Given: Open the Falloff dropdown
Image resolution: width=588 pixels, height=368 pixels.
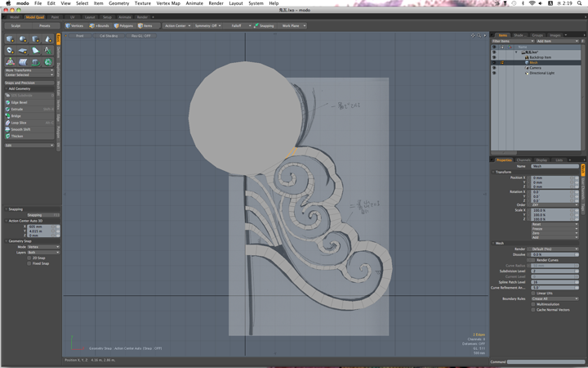Looking at the screenshot, I should coord(238,25).
